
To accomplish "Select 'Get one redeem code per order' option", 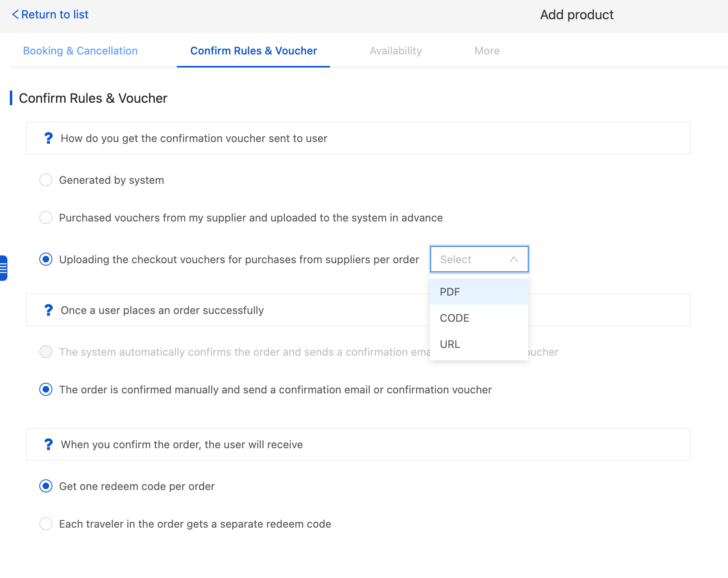I will [46, 486].
